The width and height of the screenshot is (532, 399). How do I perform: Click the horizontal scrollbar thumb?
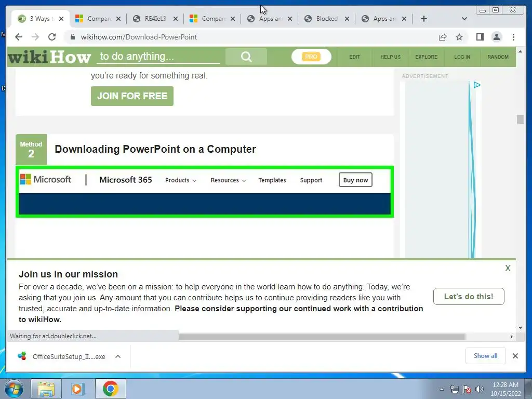(x=322, y=337)
